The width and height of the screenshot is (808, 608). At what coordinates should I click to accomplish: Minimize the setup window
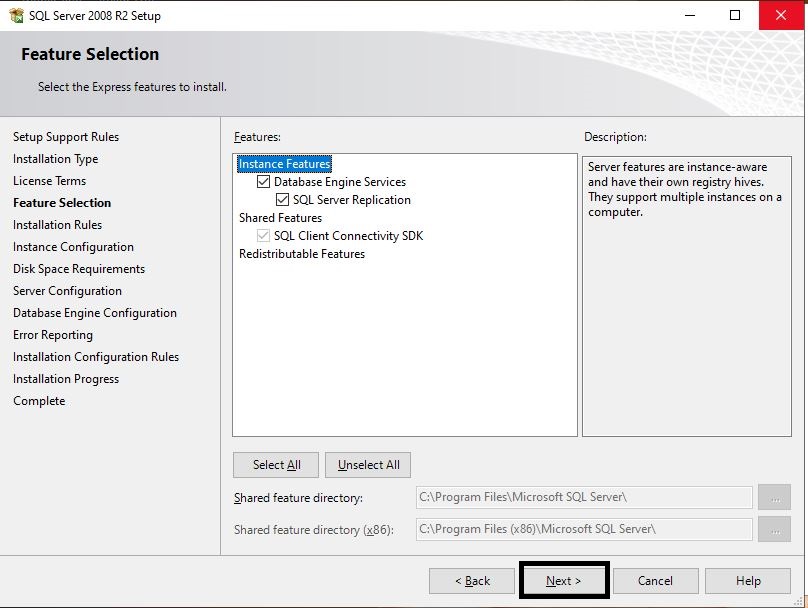(690, 15)
